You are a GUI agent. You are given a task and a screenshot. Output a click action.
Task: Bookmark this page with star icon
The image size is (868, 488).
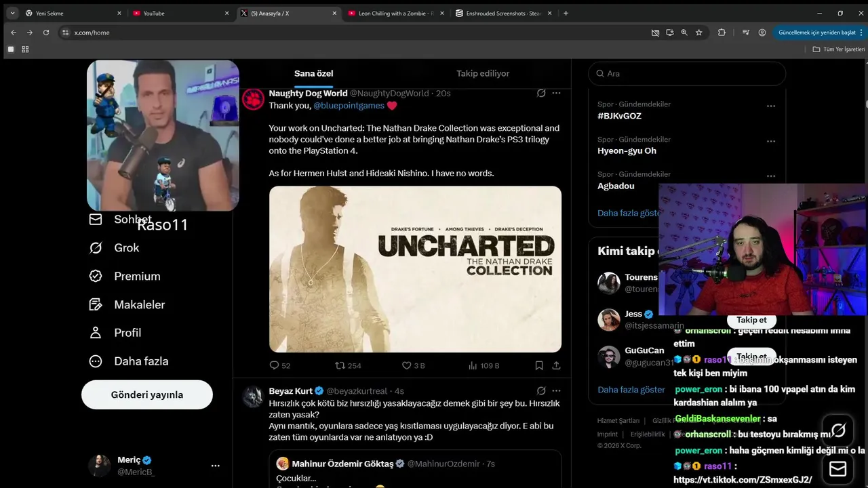click(699, 33)
